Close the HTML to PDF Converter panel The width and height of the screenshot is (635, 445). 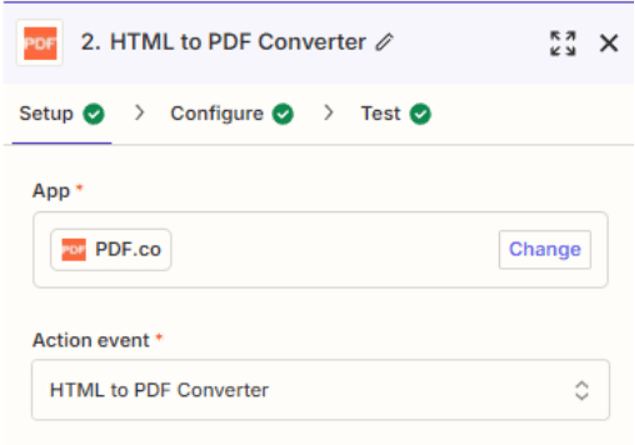tap(609, 43)
